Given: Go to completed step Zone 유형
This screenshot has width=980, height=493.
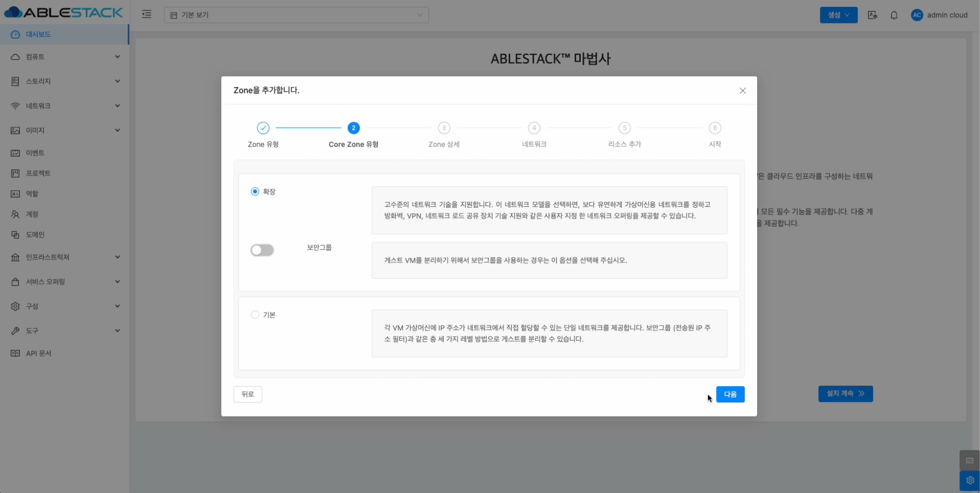Looking at the screenshot, I should tap(263, 128).
